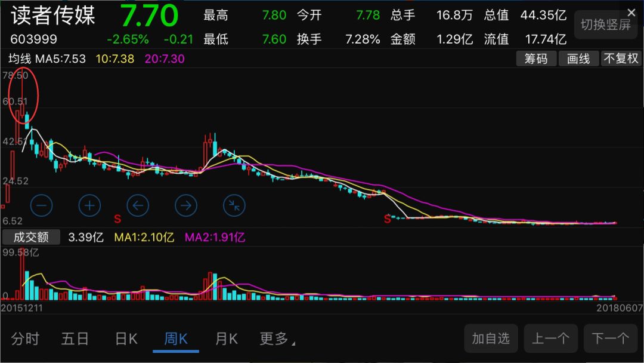Click the 24.52 price axis label
The width and height of the screenshot is (644, 363).
(x=15, y=181)
